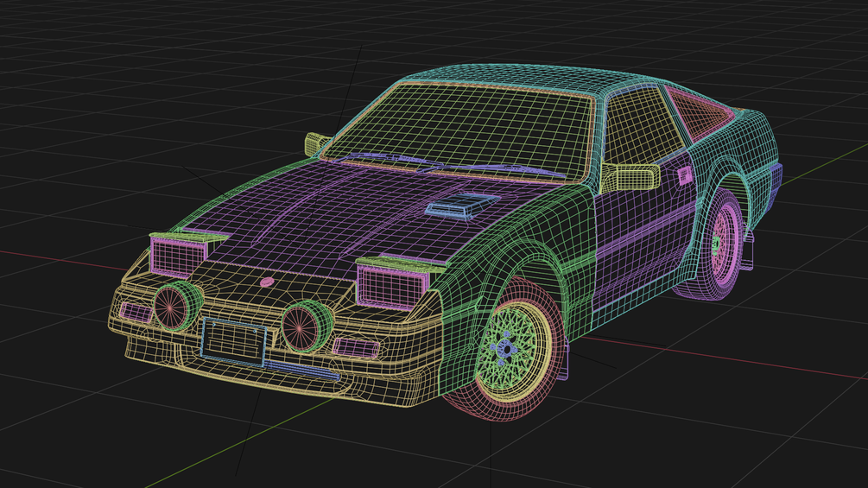This screenshot has height=488, width=868.
Task: Select the side mirror beside the door window
Action: tap(631, 178)
